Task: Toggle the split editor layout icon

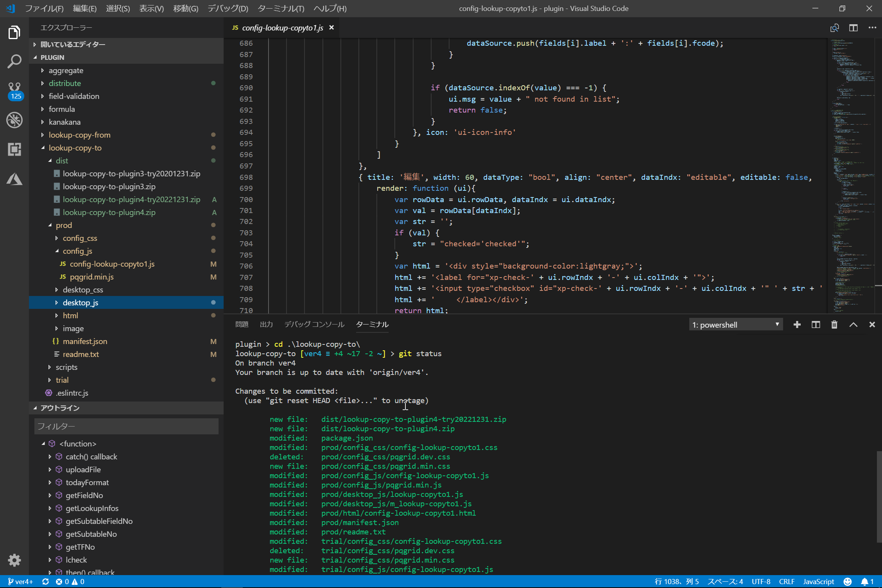Action: point(853,27)
